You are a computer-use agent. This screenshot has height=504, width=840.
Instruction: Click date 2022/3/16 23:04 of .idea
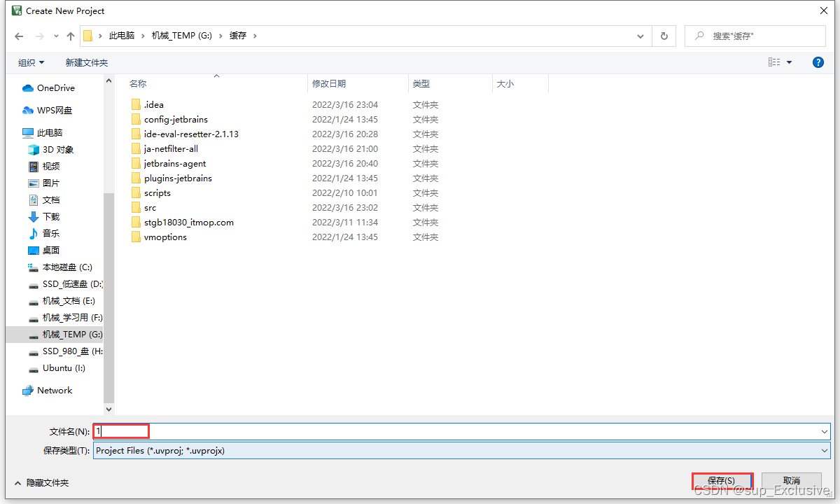click(x=345, y=104)
